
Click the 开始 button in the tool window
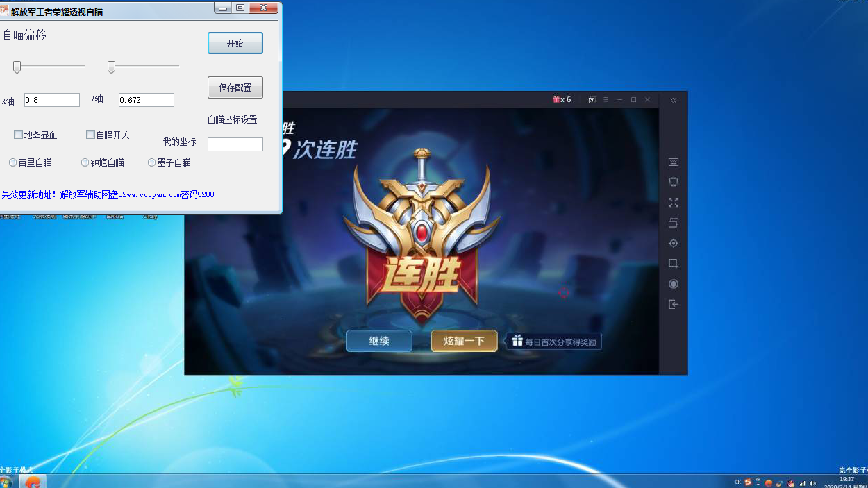pyautogui.click(x=235, y=43)
